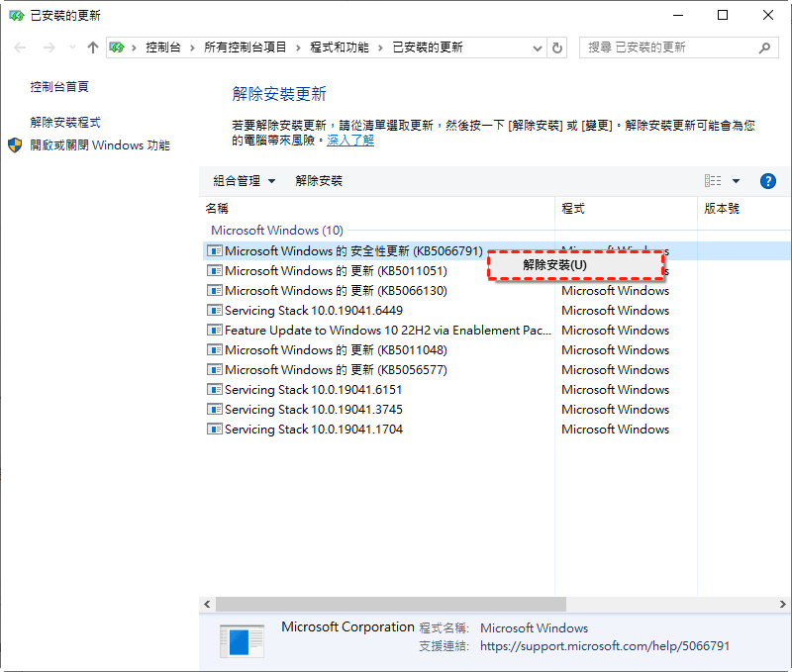
Task: Sort list by 名稱 column header
Action: pyautogui.click(x=217, y=209)
